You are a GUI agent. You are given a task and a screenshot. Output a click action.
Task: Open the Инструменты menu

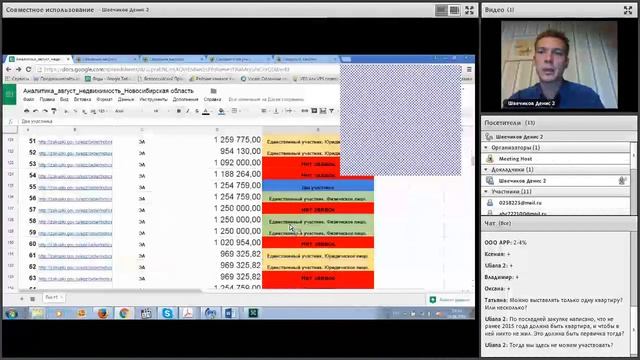pyautogui.click(x=153, y=99)
